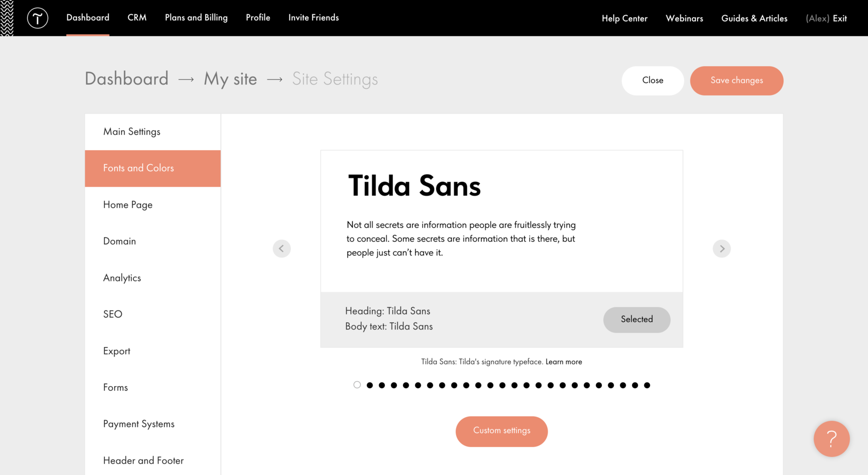Show next font preset with right arrow

[722, 248]
